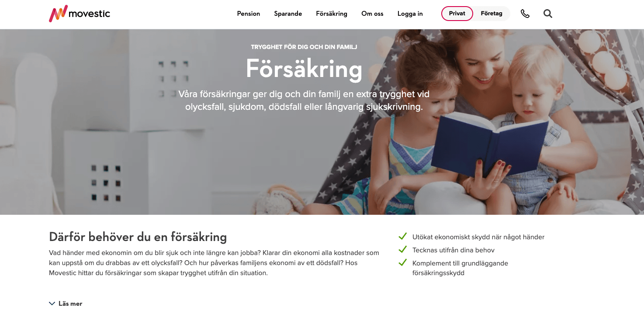The width and height of the screenshot is (644, 325).
Task: Click the Försäkring hero headline
Action: pyautogui.click(x=304, y=69)
